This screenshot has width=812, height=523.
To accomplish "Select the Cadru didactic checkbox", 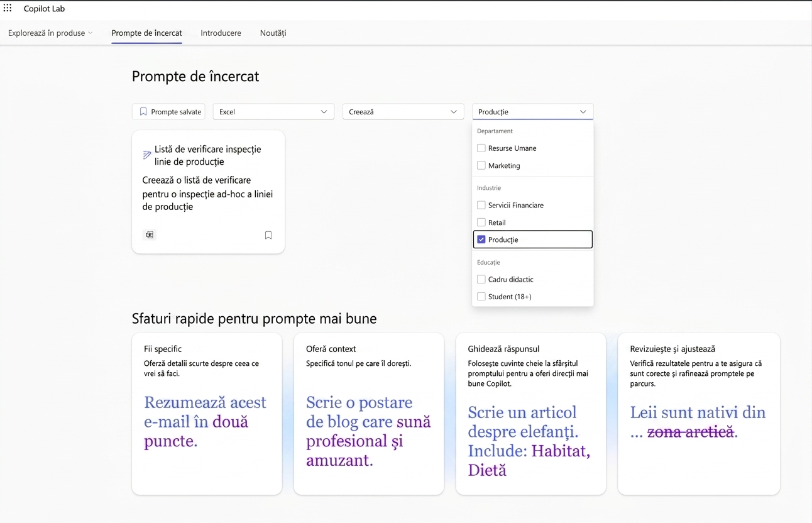I will tap(481, 280).
